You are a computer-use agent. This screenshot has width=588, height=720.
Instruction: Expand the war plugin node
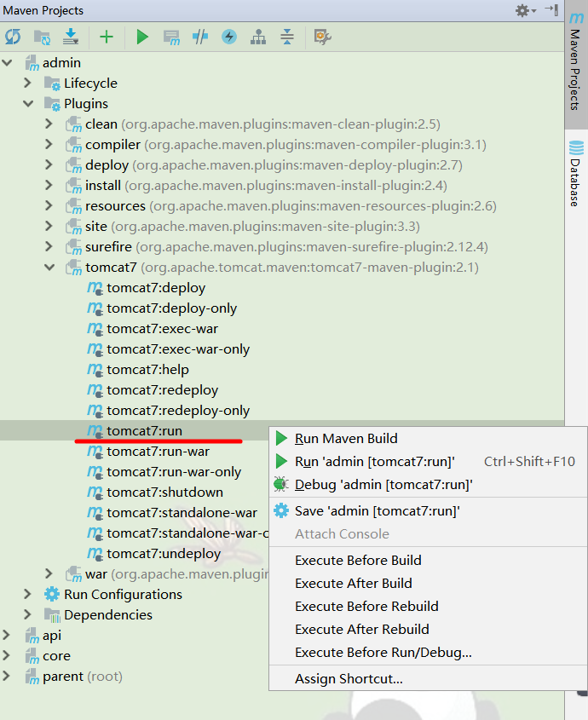coord(49,574)
